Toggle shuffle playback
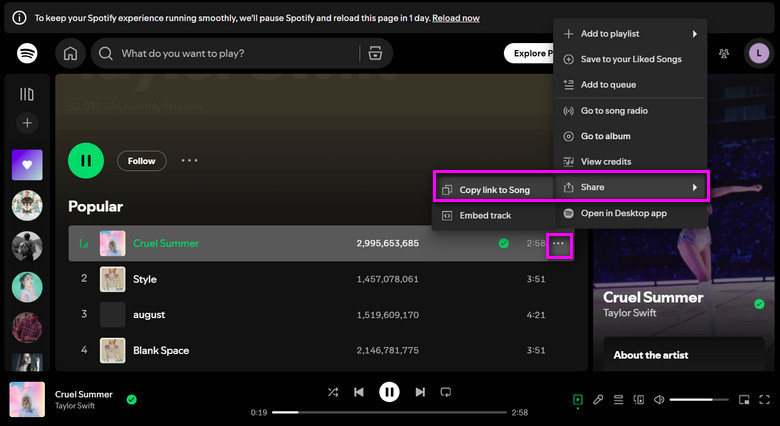The width and height of the screenshot is (780, 426). pyautogui.click(x=333, y=392)
